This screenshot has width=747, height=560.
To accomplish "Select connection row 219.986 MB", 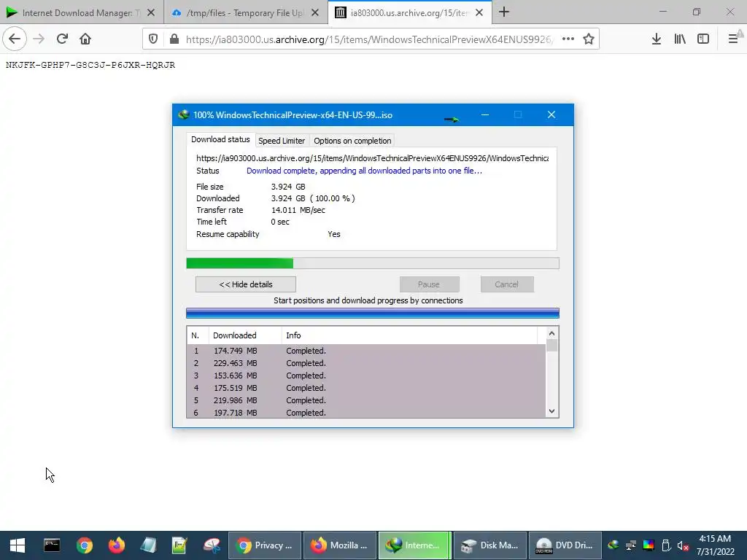I will (366, 400).
